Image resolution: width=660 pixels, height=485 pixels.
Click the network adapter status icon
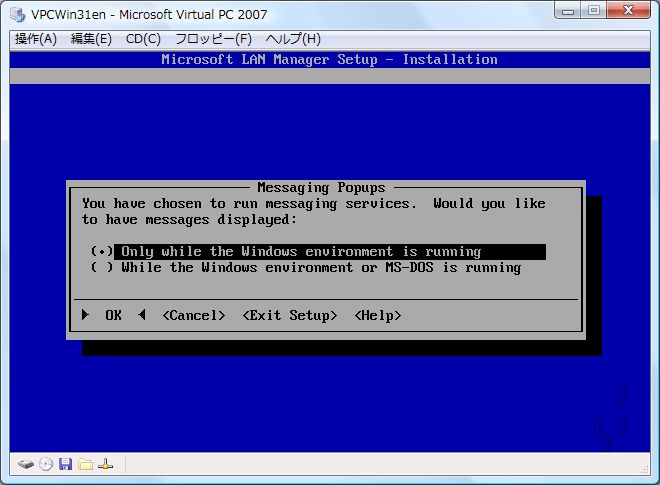pyautogui.click(x=105, y=464)
